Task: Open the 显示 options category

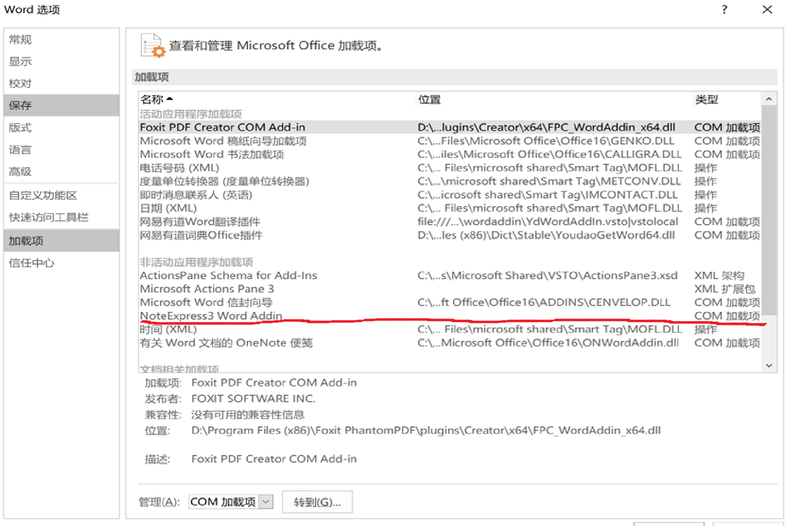Action: [x=61, y=61]
